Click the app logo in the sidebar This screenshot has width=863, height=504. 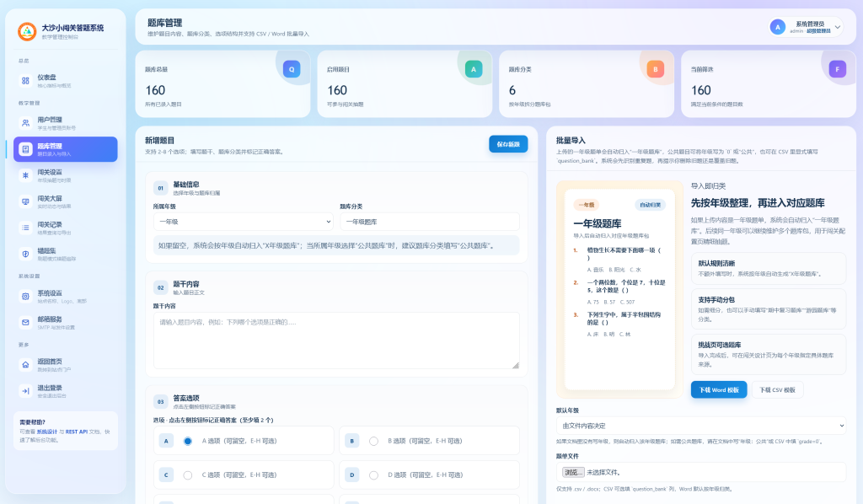[27, 31]
